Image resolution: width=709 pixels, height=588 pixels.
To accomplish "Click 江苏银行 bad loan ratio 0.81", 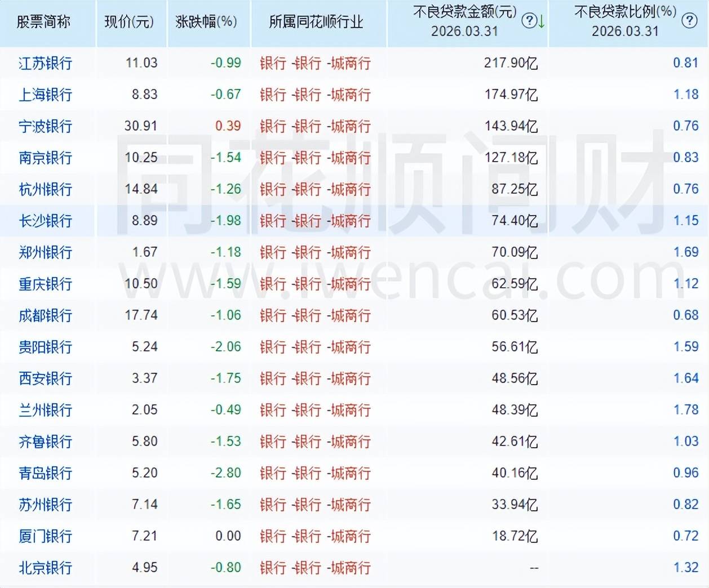I will coord(686,63).
